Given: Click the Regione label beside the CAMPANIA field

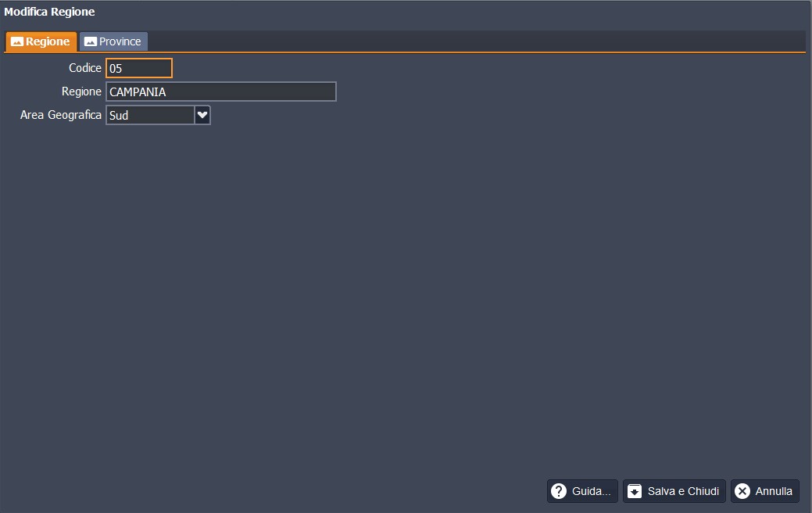Looking at the screenshot, I should [81, 91].
